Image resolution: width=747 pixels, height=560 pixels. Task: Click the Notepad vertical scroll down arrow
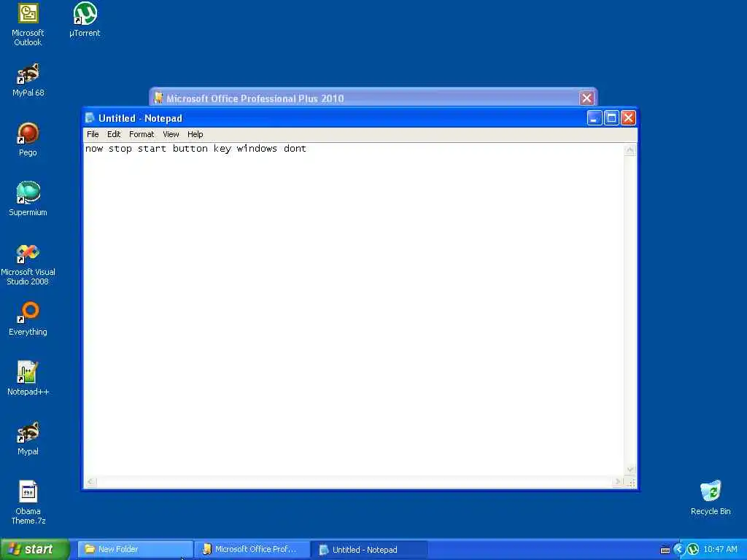click(630, 470)
